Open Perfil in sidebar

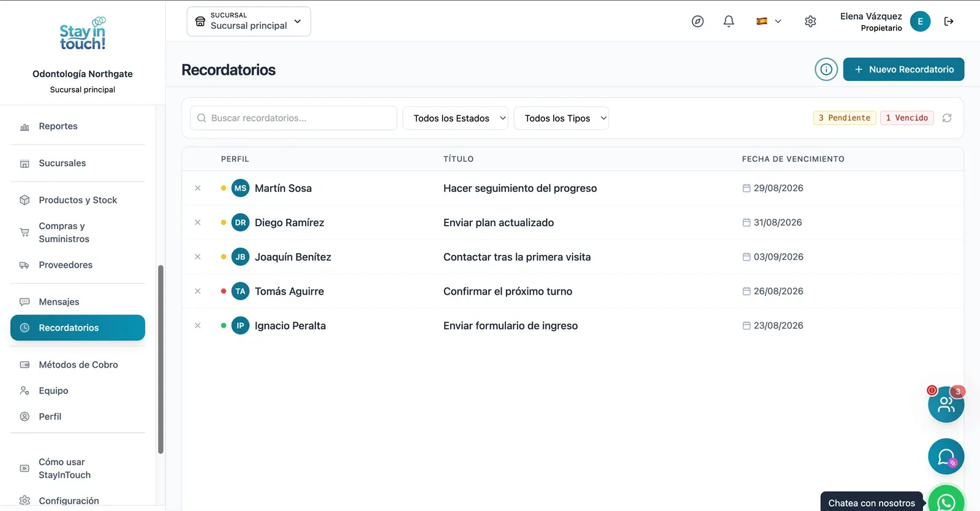pyautogui.click(x=78, y=416)
